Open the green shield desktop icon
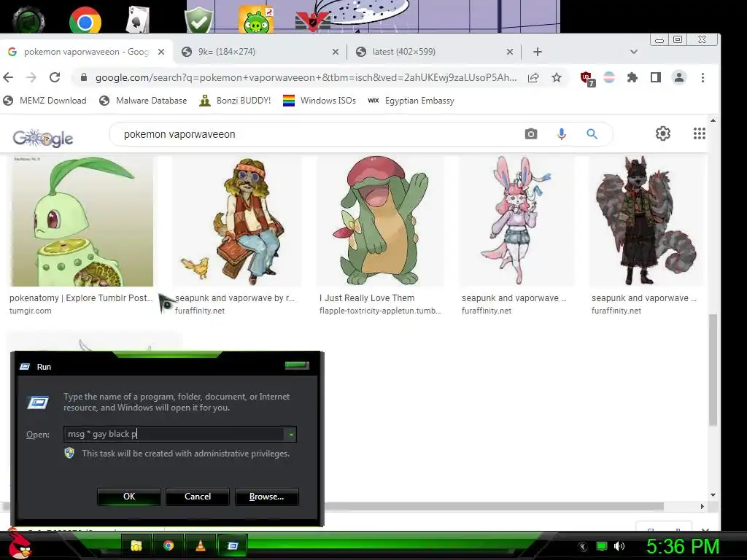This screenshot has height=560, width=747. (198, 20)
